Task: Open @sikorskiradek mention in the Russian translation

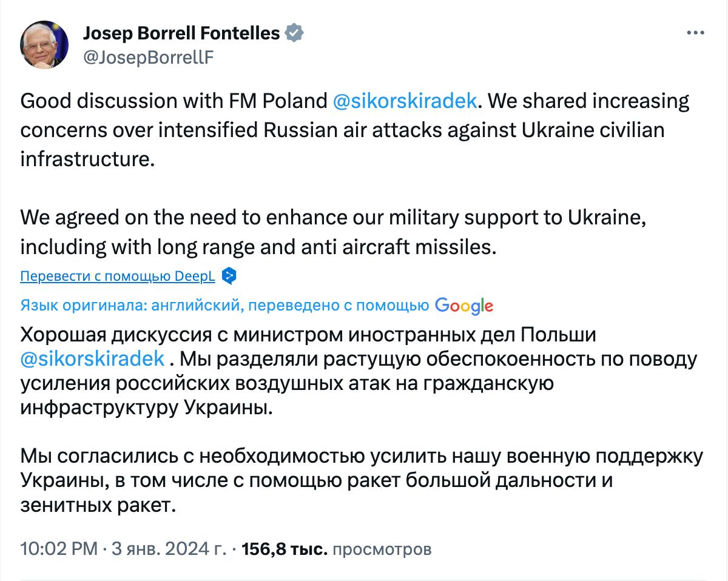Action: click(x=93, y=358)
